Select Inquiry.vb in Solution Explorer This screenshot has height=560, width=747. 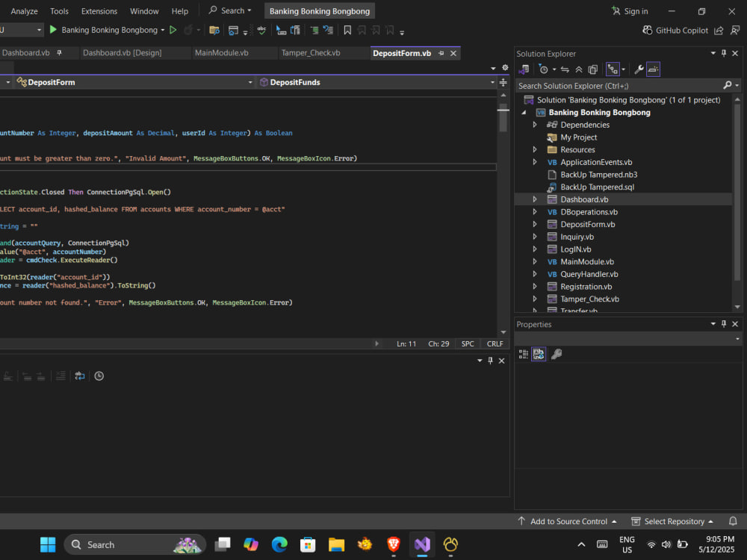pyautogui.click(x=577, y=237)
